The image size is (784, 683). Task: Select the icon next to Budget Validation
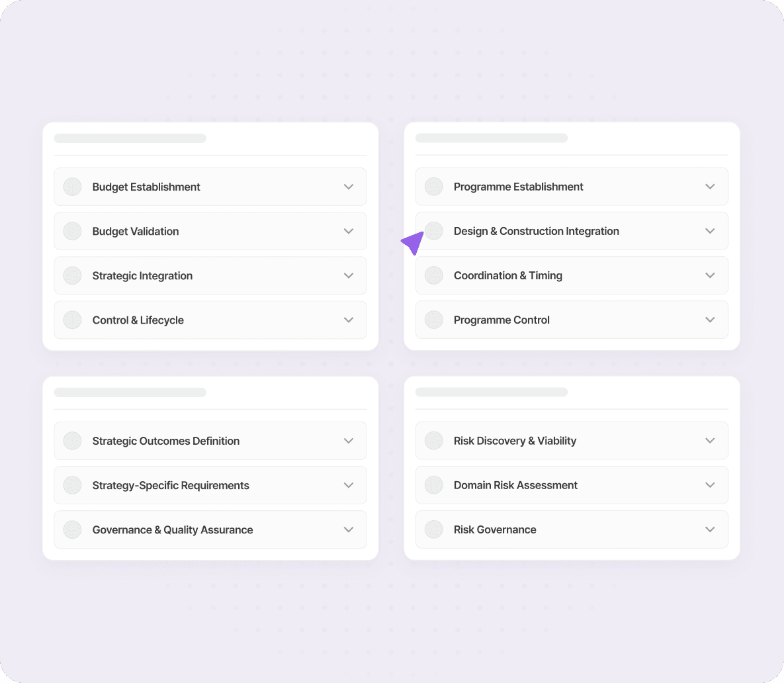[72, 230]
